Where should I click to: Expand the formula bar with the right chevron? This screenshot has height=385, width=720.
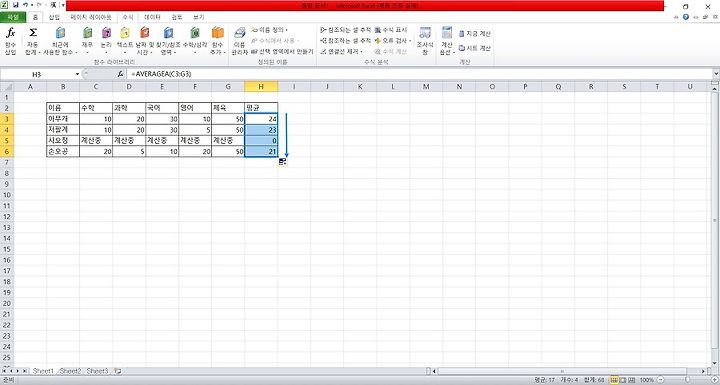click(x=716, y=74)
